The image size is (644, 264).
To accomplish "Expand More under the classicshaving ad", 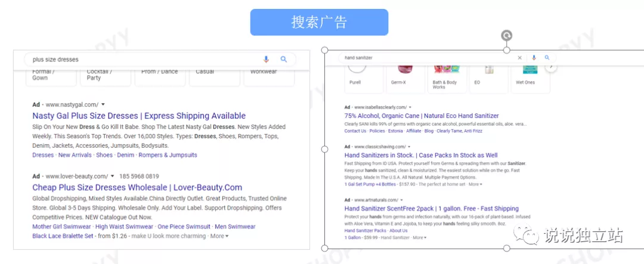I will coord(475,184).
